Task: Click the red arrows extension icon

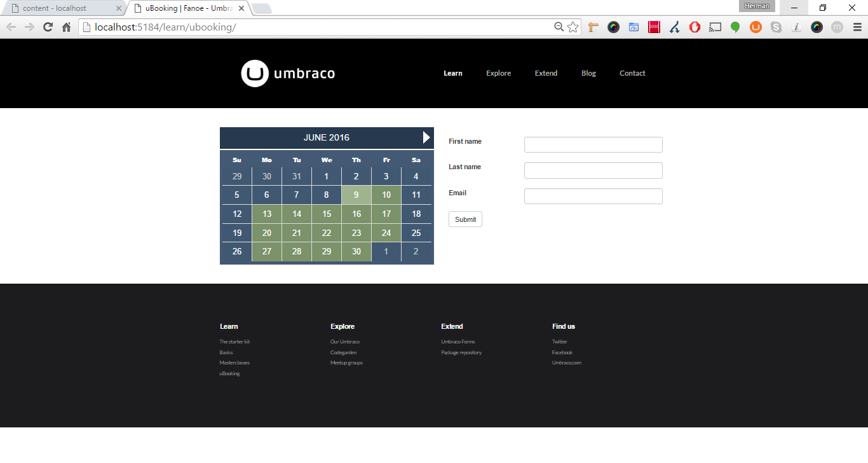Action: tap(654, 27)
